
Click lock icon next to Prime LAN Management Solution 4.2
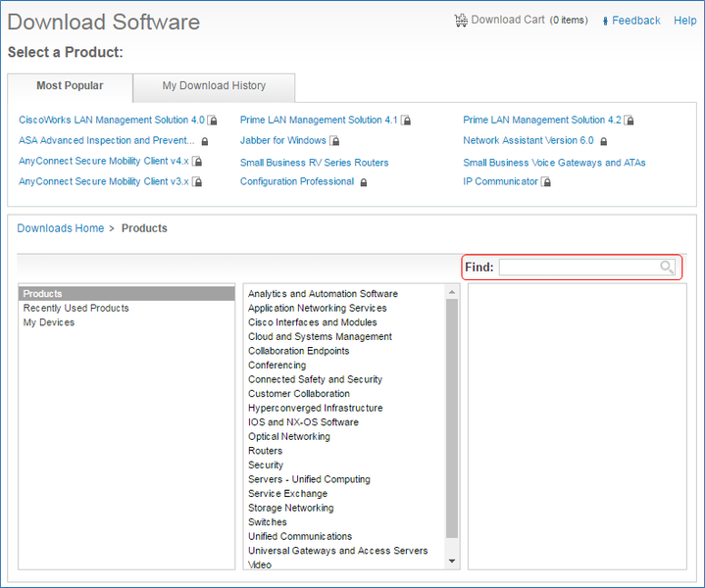pyautogui.click(x=629, y=120)
